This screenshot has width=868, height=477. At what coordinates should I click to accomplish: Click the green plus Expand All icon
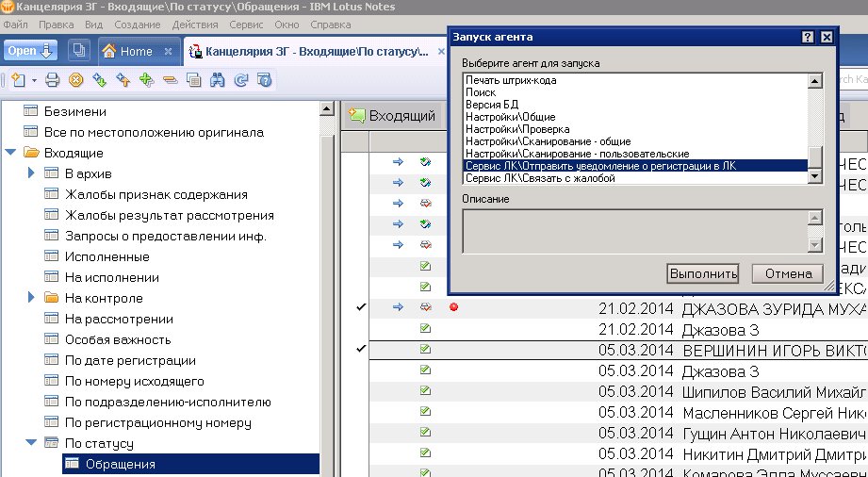click(x=146, y=80)
